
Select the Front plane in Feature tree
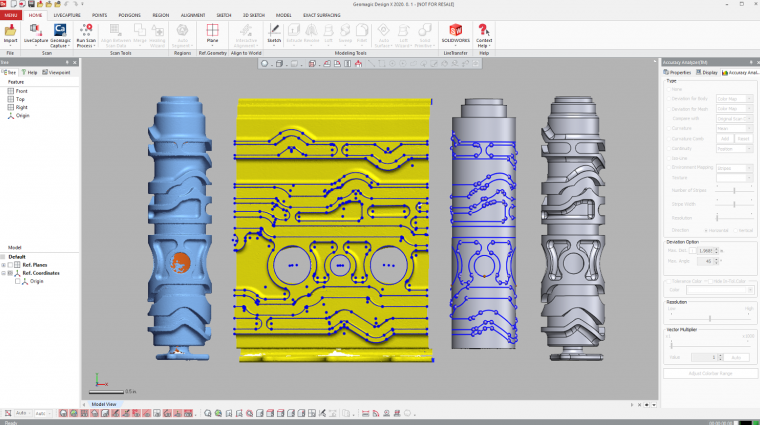[x=21, y=91]
